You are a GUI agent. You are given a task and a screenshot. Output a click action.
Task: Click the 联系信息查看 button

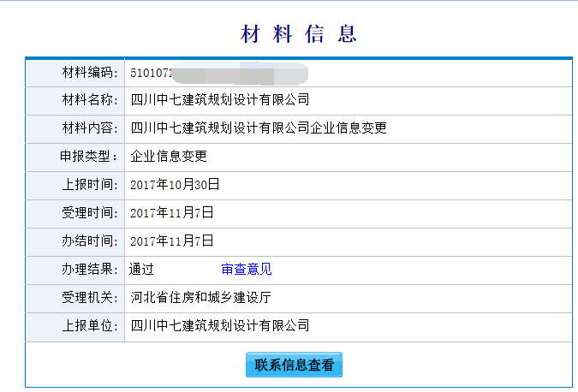click(294, 365)
